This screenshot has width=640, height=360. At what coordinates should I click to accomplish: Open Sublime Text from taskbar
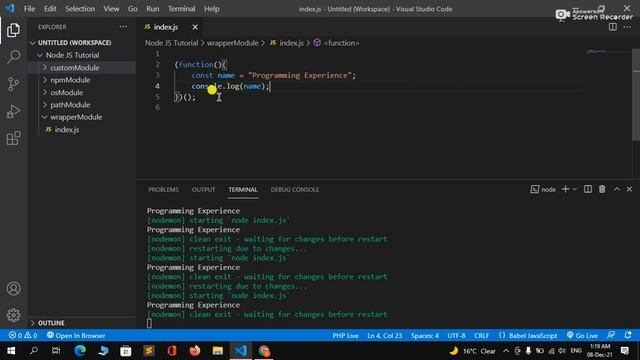(x=149, y=351)
